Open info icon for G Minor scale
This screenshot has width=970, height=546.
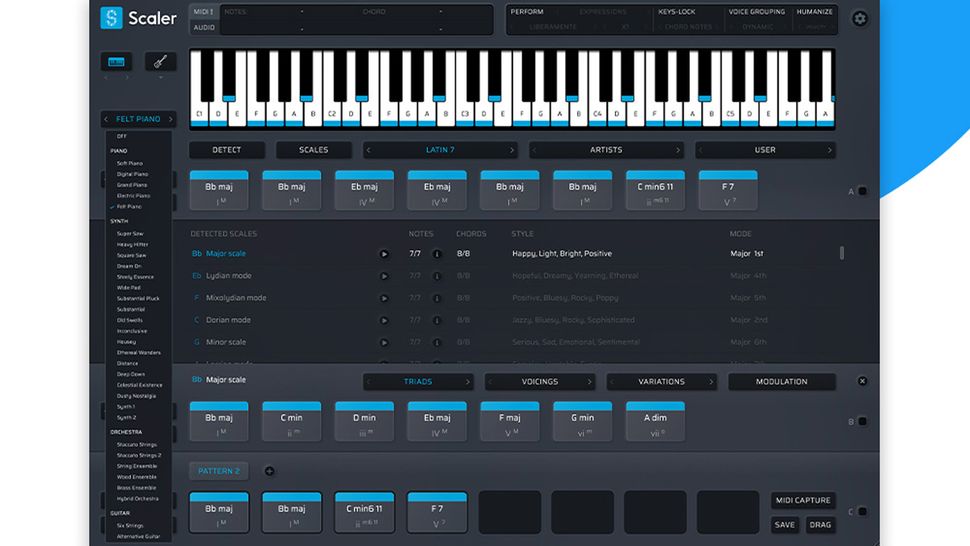pyautogui.click(x=437, y=343)
